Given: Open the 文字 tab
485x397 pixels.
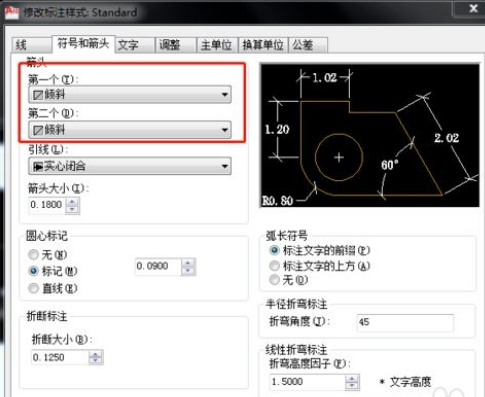Looking at the screenshot, I should [x=135, y=45].
